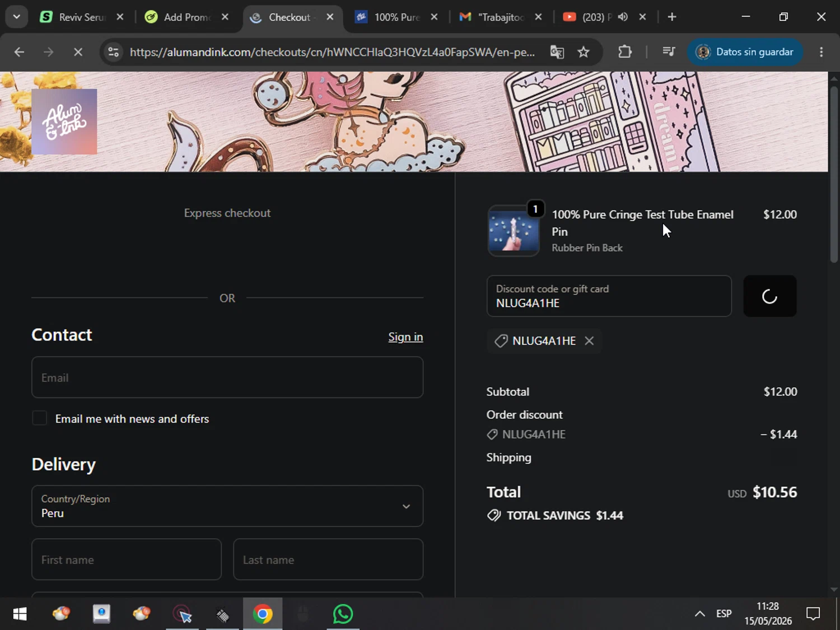Close the Checkout tab

pos(330,17)
